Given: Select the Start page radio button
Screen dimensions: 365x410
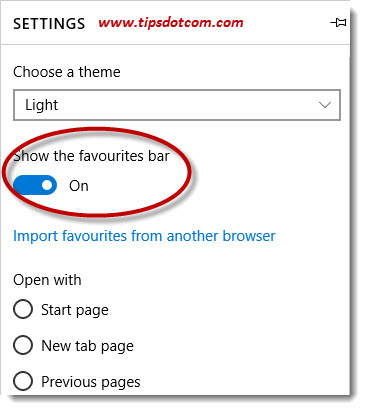Looking at the screenshot, I should 23,309.
